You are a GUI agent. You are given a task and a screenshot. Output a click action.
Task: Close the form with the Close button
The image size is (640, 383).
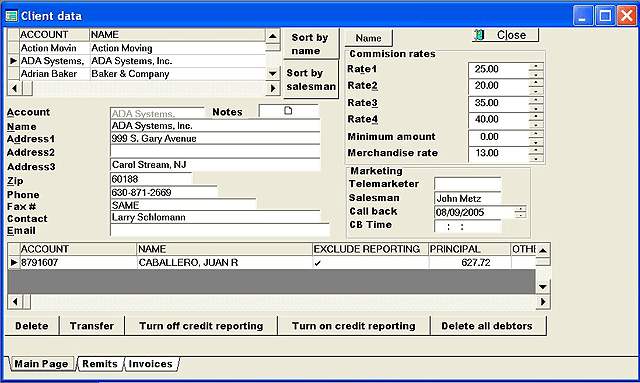[x=505, y=35]
